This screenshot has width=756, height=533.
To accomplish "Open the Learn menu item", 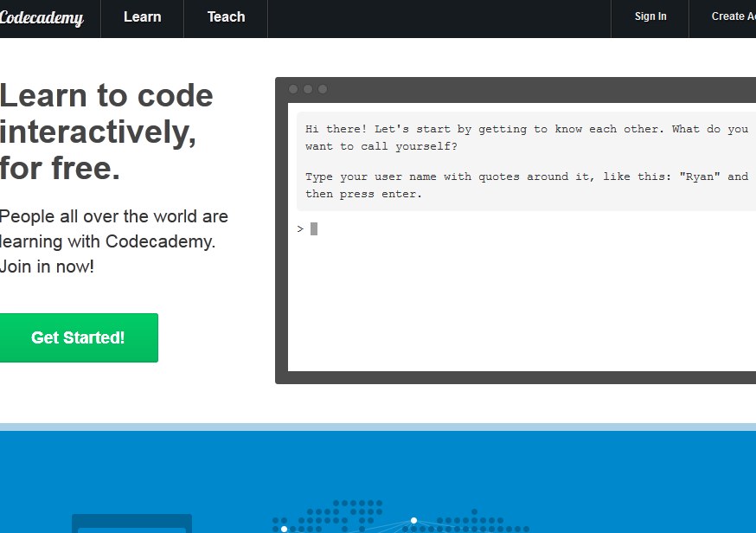I will click(x=142, y=17).
